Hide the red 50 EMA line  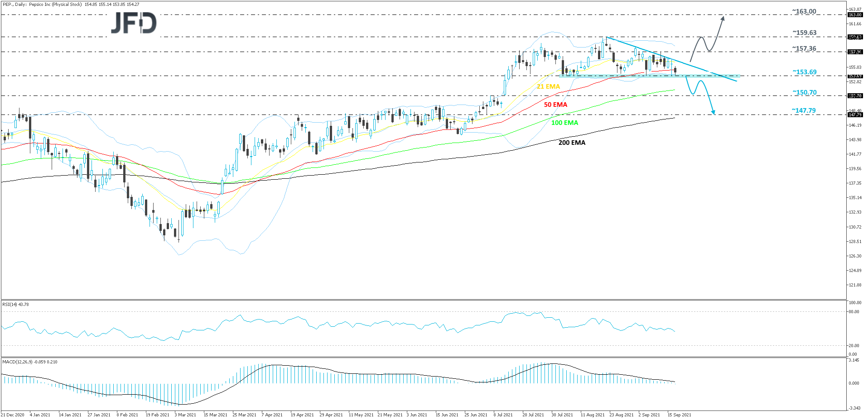point(555,105)
